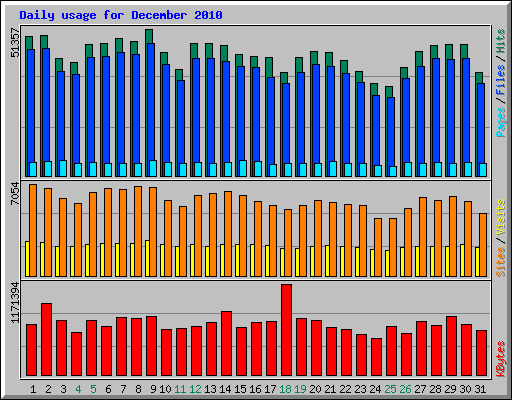
Task: Click the orange Visits bar for day 1
Action: (x=33, y=230)
